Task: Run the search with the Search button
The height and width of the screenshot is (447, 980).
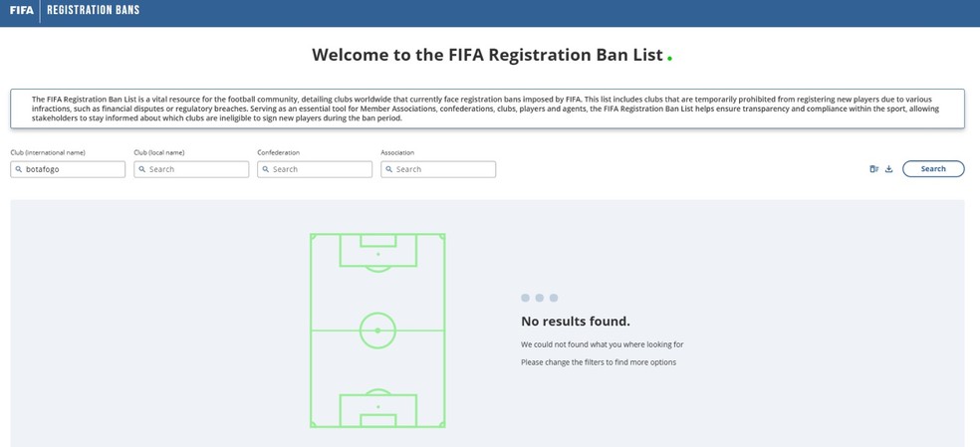Action: tap(933, 169)
